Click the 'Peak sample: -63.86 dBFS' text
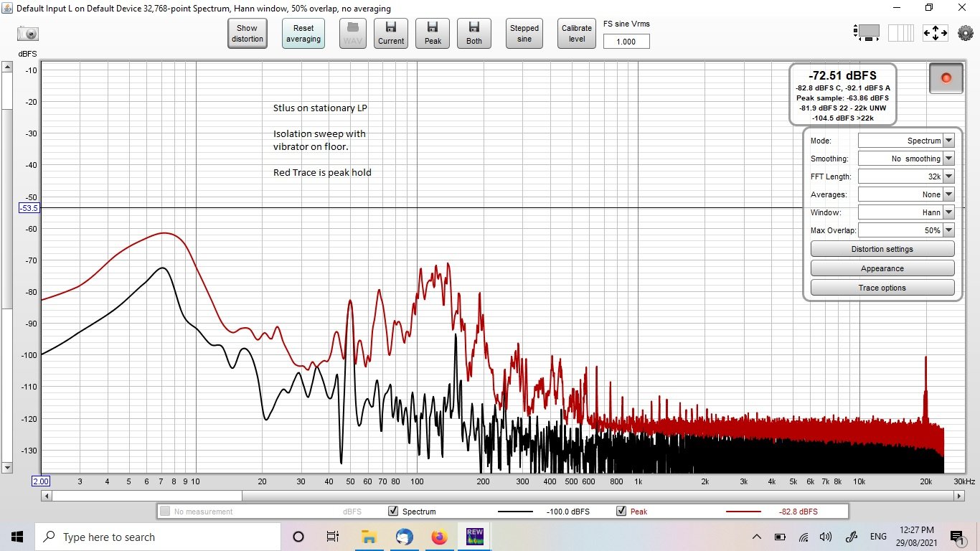The image size is (980, 551). pyautogui.click(x=842, y=98)
